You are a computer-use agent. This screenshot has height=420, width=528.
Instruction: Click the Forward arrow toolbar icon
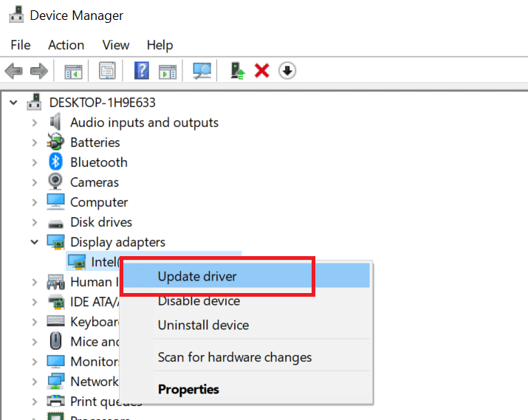click(39, 71)
